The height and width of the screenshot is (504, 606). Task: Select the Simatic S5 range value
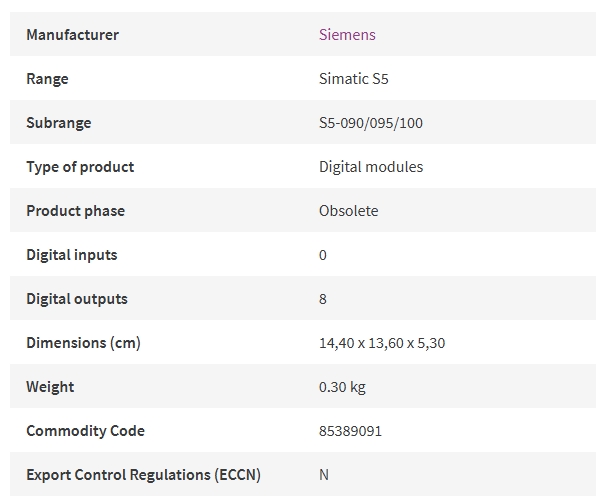354,79
